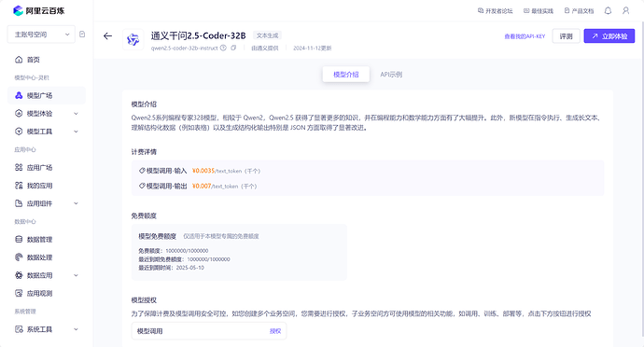
Task: Switch to the 模型介绍 tab
Action: coord(346,75)
